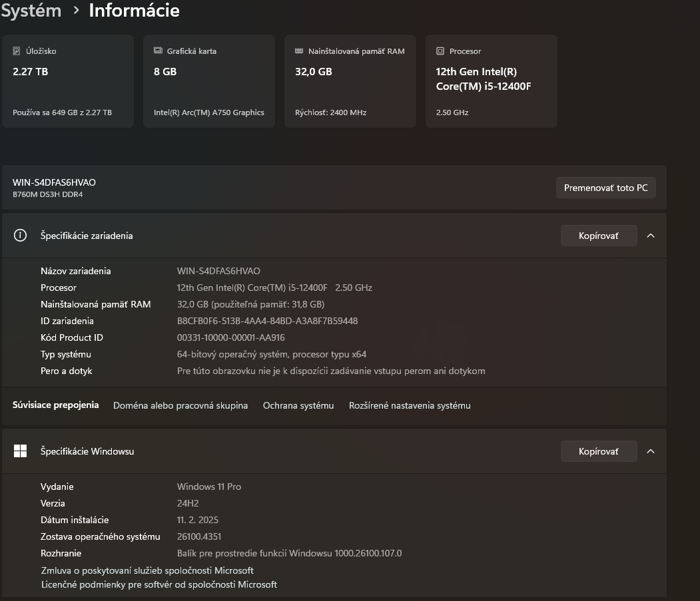This screenshot has width=700, height=601.
Task: Collapse the Špecifikácie zariadenia section
Action: point(651,236)
